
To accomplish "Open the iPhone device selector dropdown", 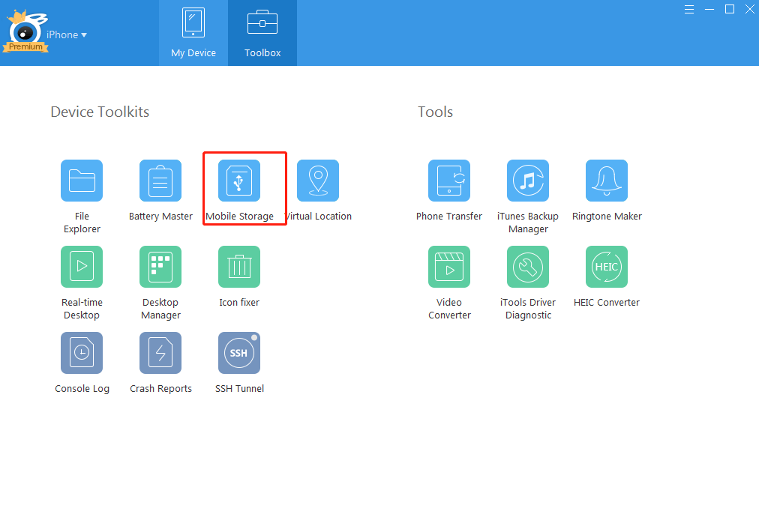I will tap(67, 34).
